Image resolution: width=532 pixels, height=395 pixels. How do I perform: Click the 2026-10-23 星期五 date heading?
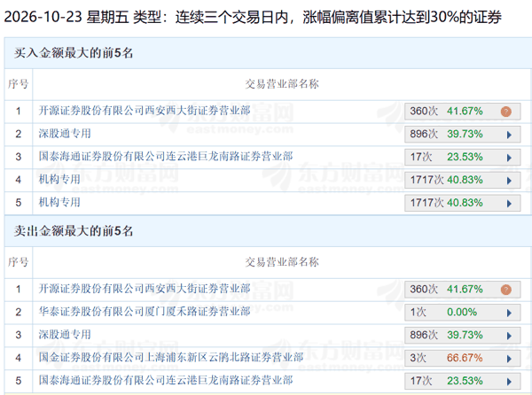click(x=66, y=17)
